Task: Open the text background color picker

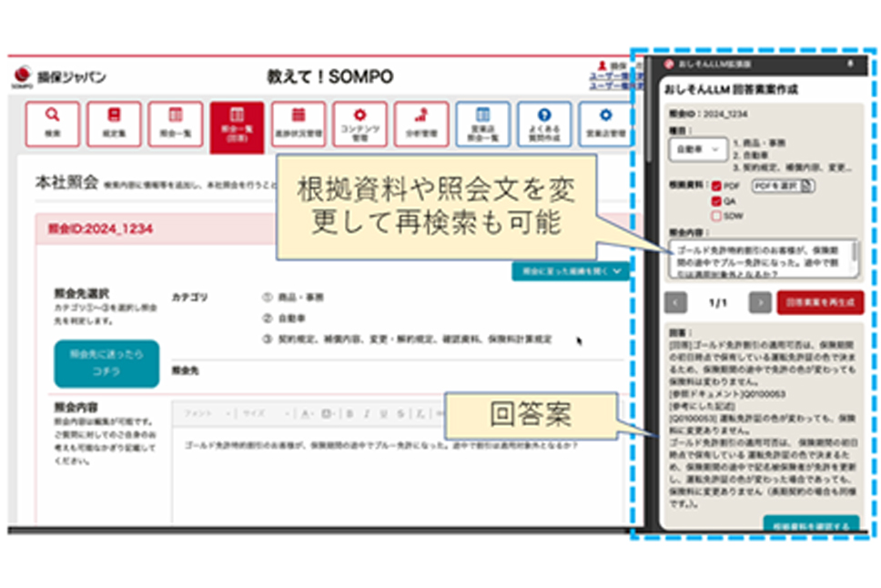Action: 327,414
